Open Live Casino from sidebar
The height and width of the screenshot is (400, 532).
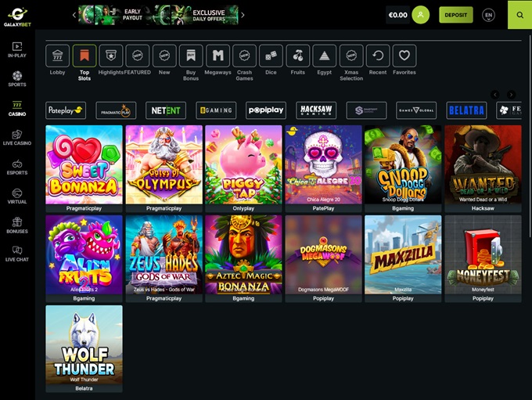16,137
